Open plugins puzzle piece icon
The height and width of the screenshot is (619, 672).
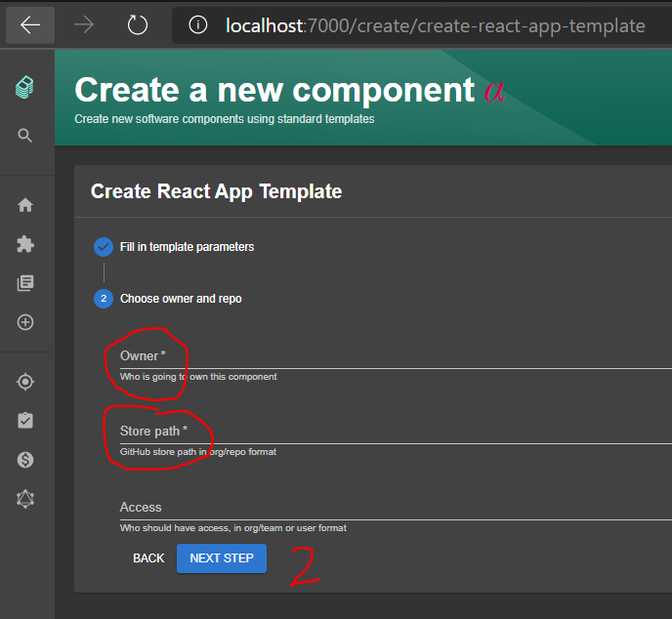pos(25,244)
